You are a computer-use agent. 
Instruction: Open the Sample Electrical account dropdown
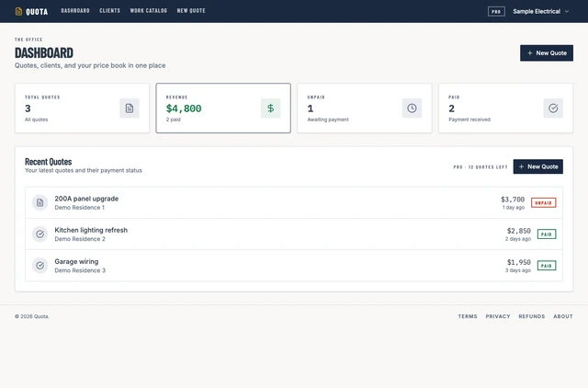(x=541, y=11)
